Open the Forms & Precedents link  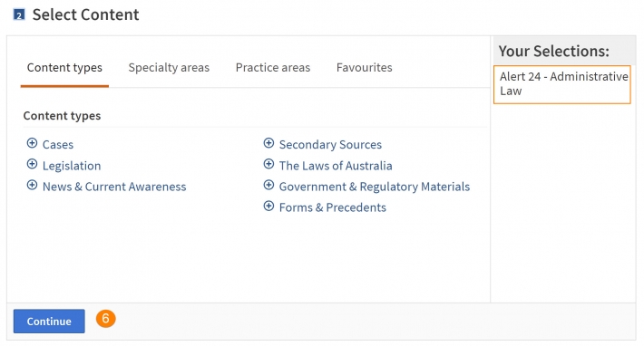(333, 207)
